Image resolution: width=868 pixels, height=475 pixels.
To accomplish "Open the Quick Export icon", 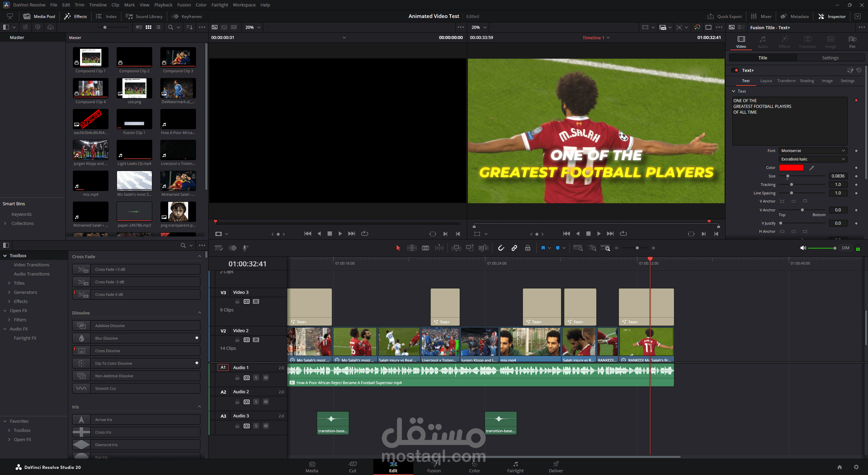I will 711,16.
